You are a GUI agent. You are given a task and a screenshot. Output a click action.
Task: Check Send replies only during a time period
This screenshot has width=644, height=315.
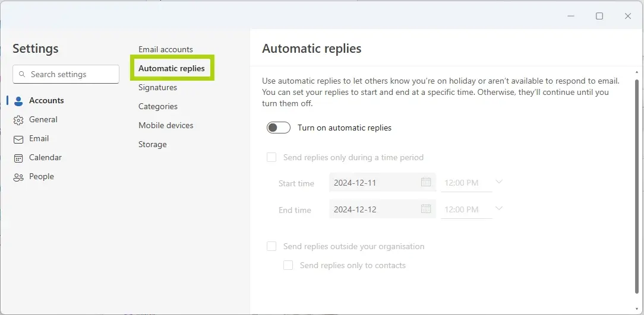tap(272, 157)
